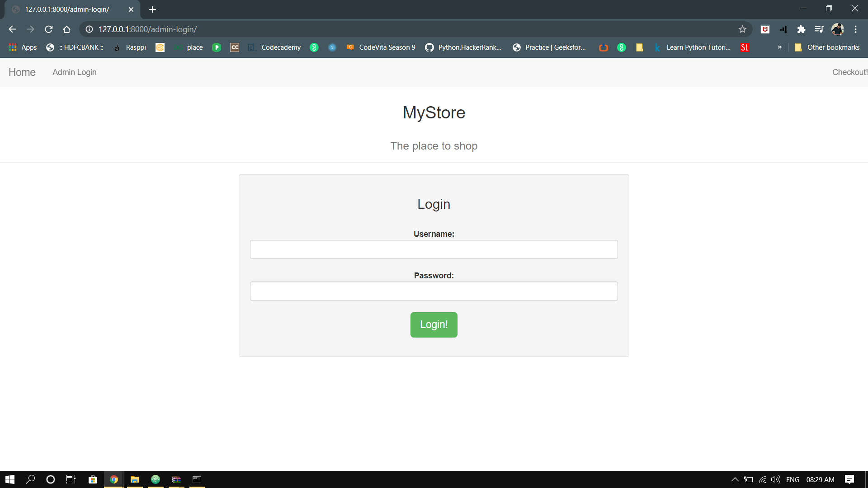Open Chrome's three-dot menu

point(856,29)
